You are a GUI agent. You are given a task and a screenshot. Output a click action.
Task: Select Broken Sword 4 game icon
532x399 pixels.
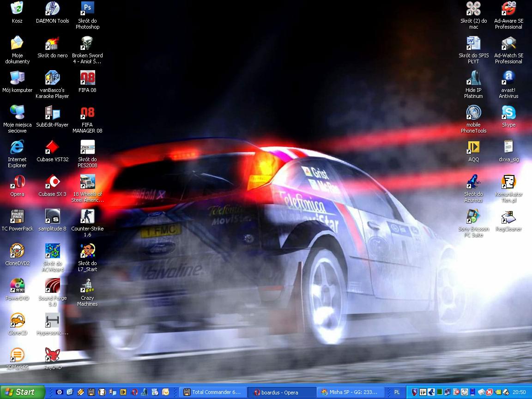87,50
